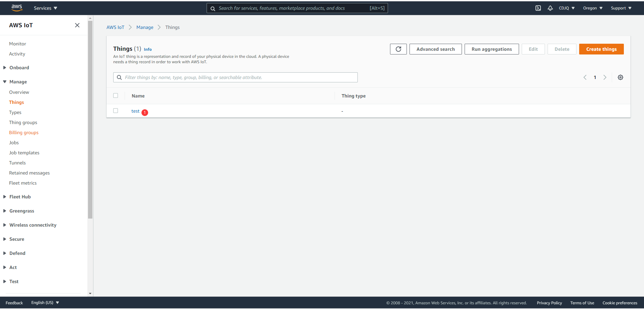
Task: Click the Thing type column header
Action: point(353,96)
